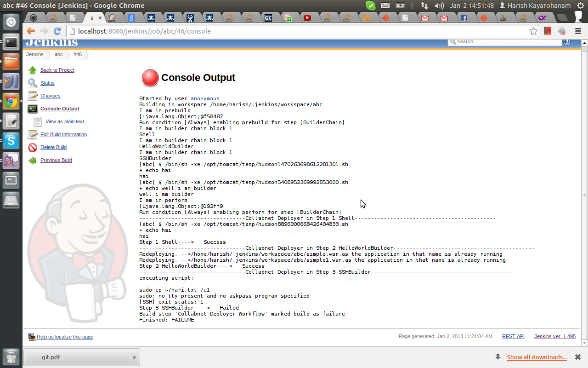Screen dimensions: 588x368
Task: Click the Previous Build green arrow icon
Action: tap(32, 160)
